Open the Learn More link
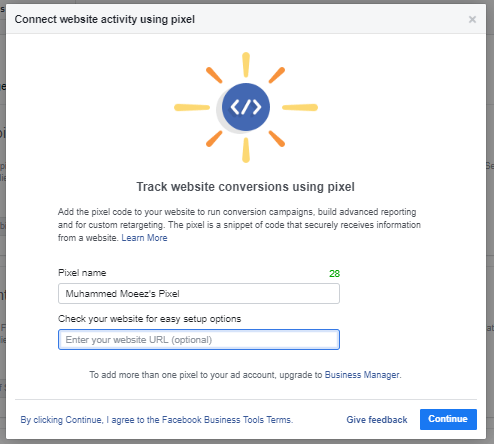The height and width of the screenshot is (444, 494). coord(144,238)
